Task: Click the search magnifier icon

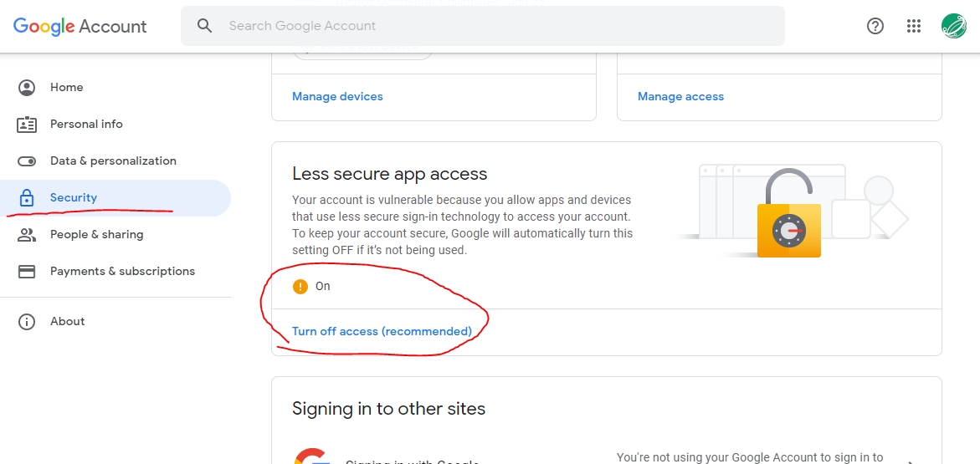Action: [205, 26]
